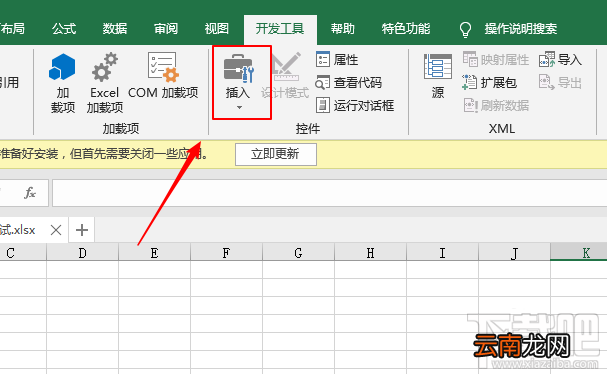
Task: Switch to the 视图 tab
Action: pyautogui.click(x=216, y=29)
